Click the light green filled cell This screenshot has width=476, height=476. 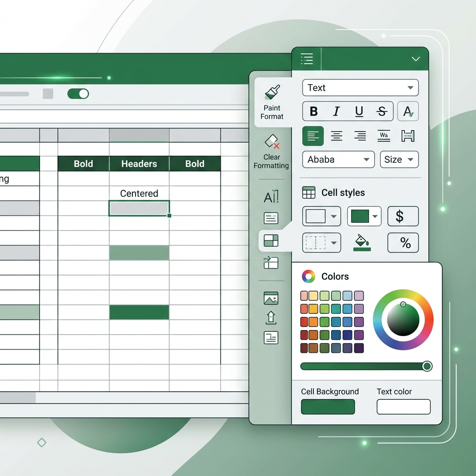[x=139, y=253]
